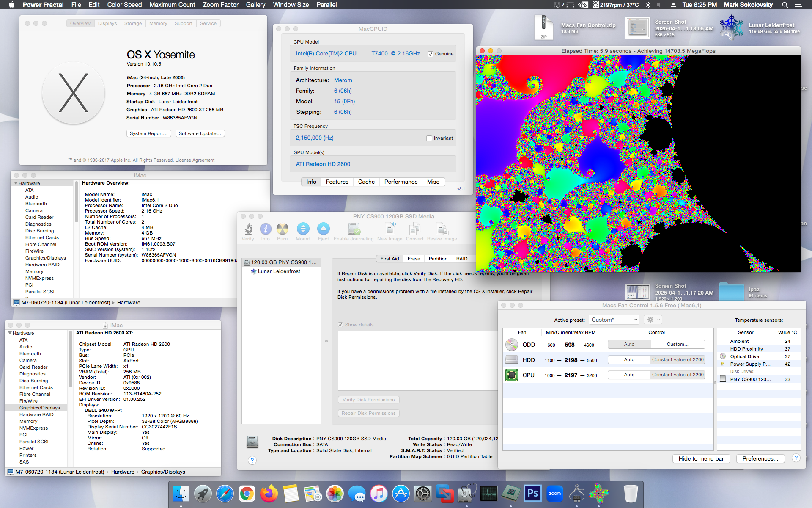Click the Verify microscope icon in Disk Utility
Screen dimensions: 812x508
(248, 229)
